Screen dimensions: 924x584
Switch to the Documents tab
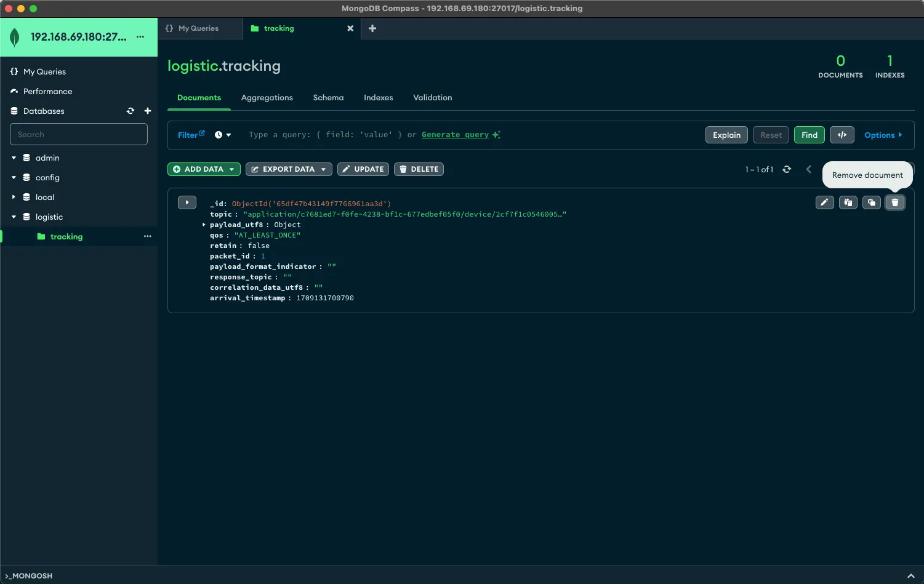click(199, 98)
